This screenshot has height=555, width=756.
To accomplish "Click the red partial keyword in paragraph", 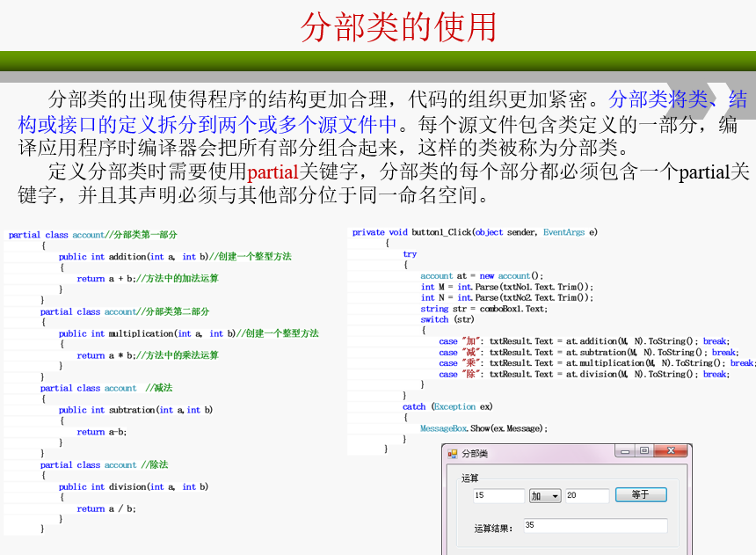I will tap(273, 172).
